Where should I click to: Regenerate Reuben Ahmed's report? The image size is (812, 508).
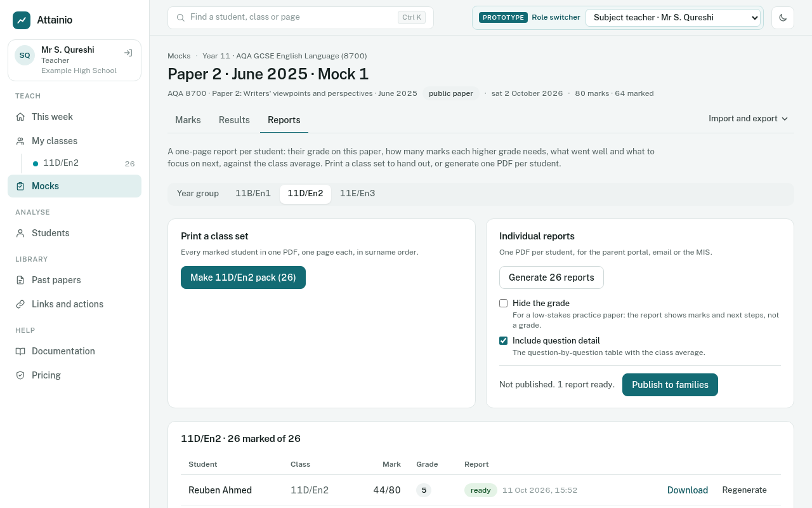click(x=745, y=490)
